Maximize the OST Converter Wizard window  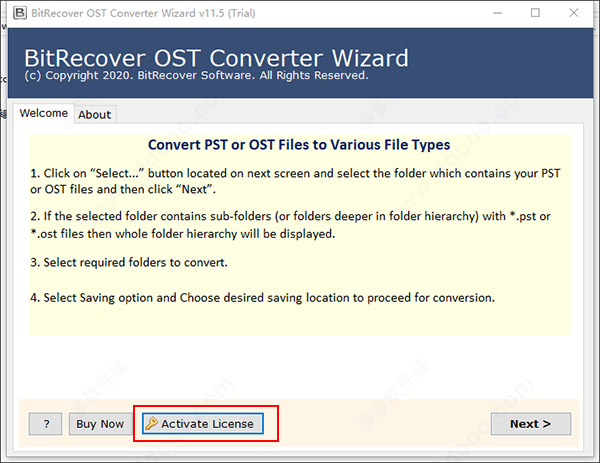(x=535, y=13)
